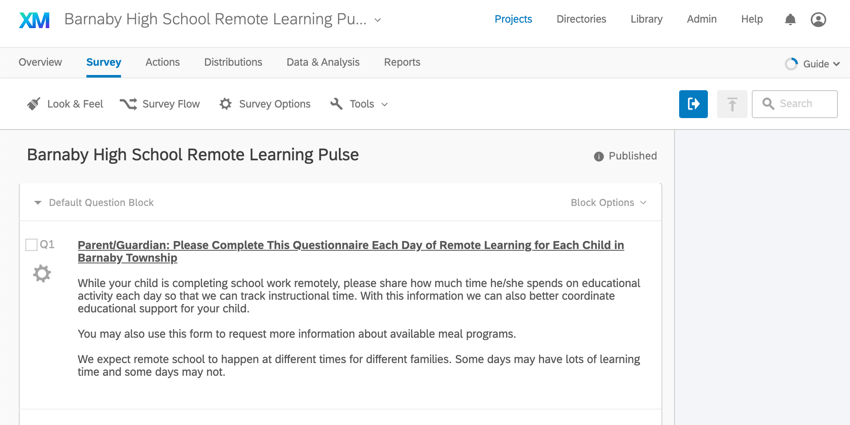Tick the Q1 question checkbox
Image resolution: width=850 pixels, height=425 pixels.
(31, 245)
